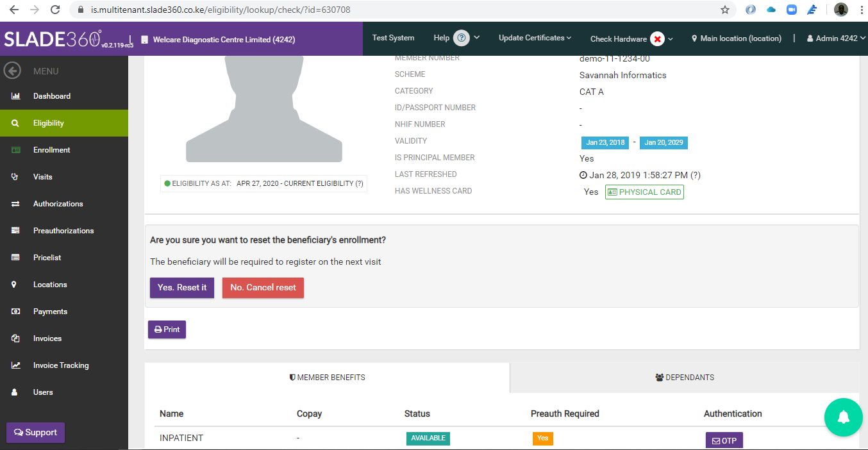This screenshot has height=450, width=868.
Task: Click the beneficiary profile photo placeholder
Action: coord(264,109)
